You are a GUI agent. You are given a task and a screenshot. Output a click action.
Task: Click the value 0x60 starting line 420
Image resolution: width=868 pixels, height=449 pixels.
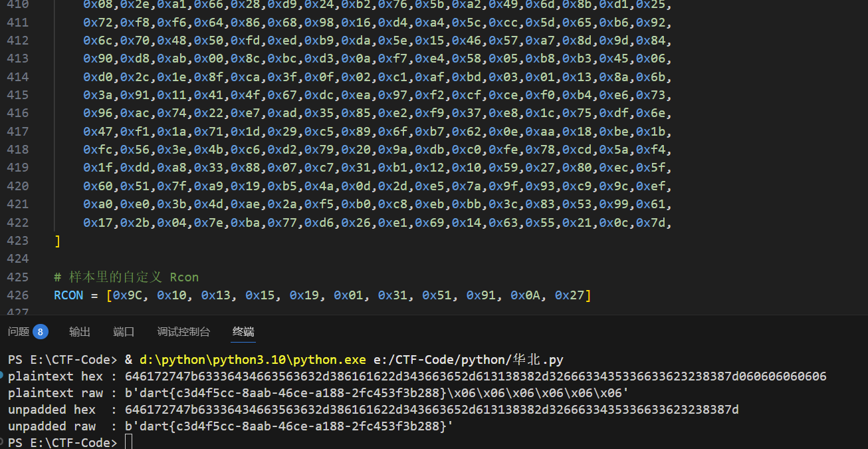click(x=98, y=186)
